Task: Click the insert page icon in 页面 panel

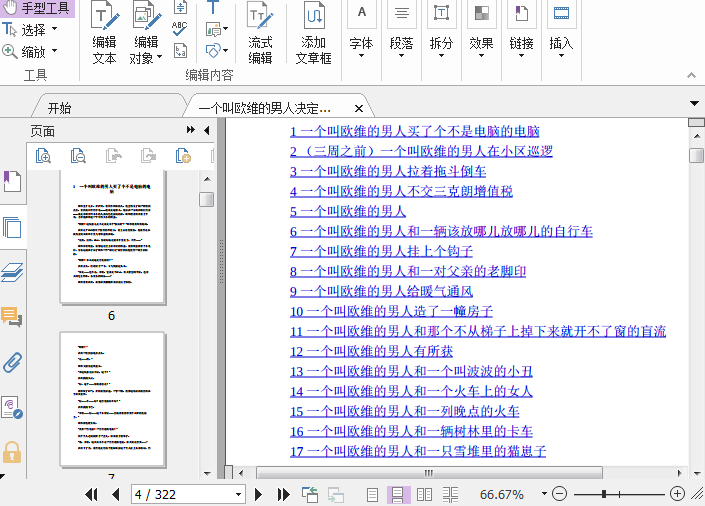Action: pos(183,156)
